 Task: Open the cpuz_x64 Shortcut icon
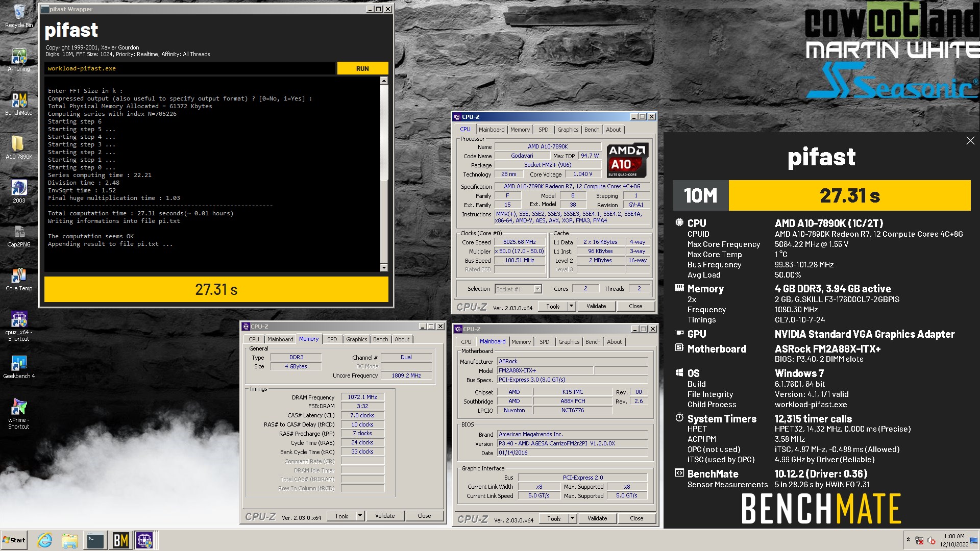(x=19, y=327)
